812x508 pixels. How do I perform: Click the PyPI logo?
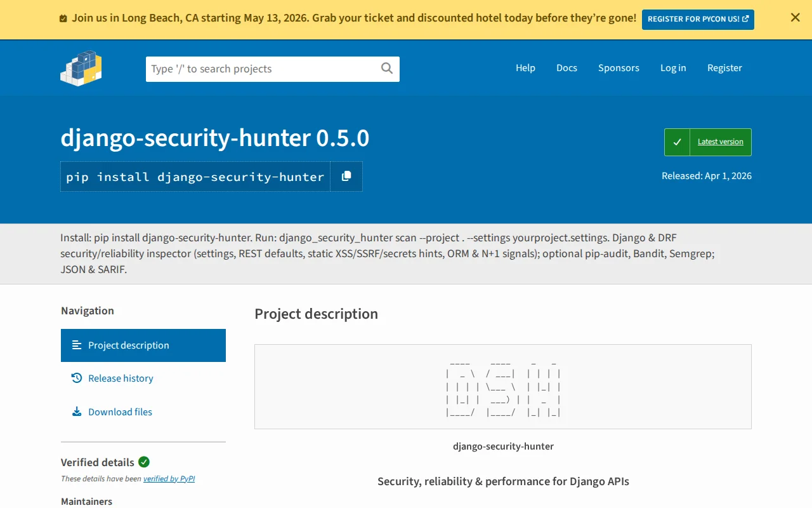(x=81, y=68)
